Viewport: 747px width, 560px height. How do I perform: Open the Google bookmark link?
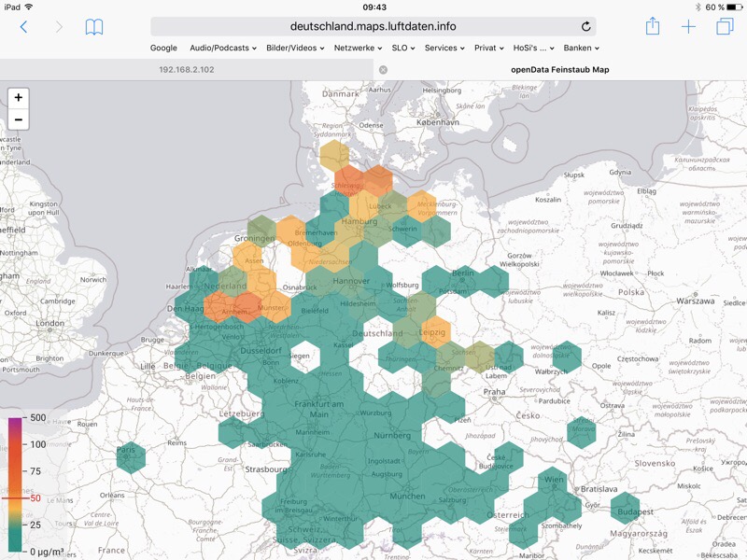pos(163,48)
